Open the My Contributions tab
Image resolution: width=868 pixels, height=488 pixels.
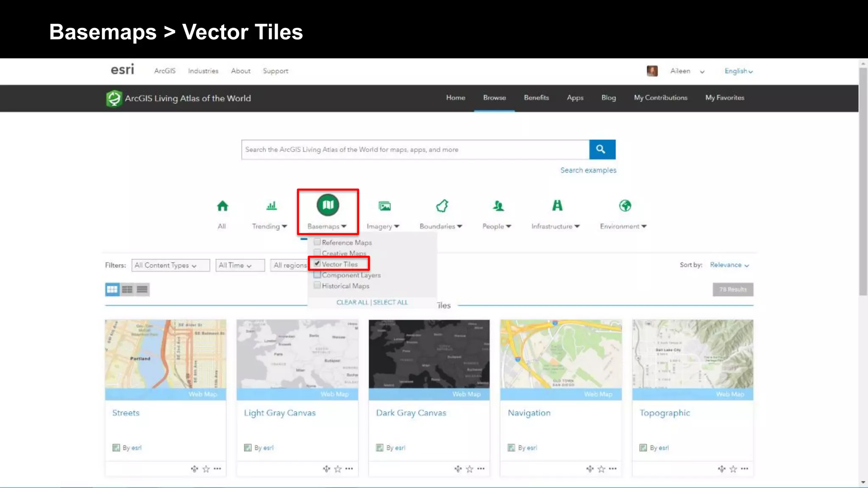(x=661, y=97)
